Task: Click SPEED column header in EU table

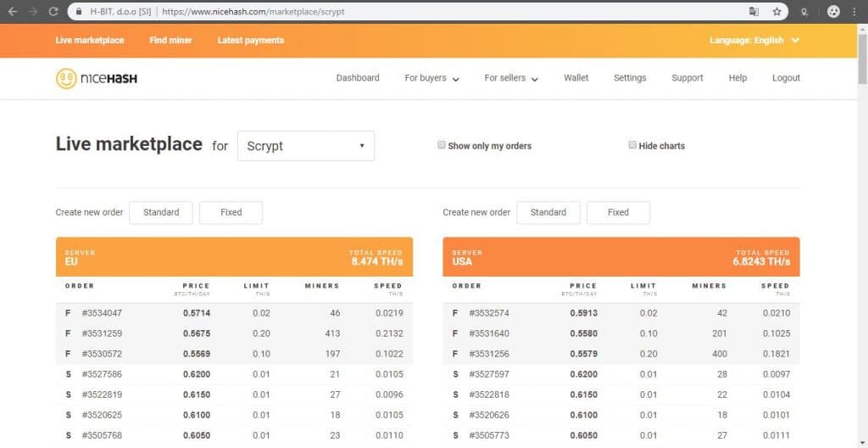Action: point(388,286)
